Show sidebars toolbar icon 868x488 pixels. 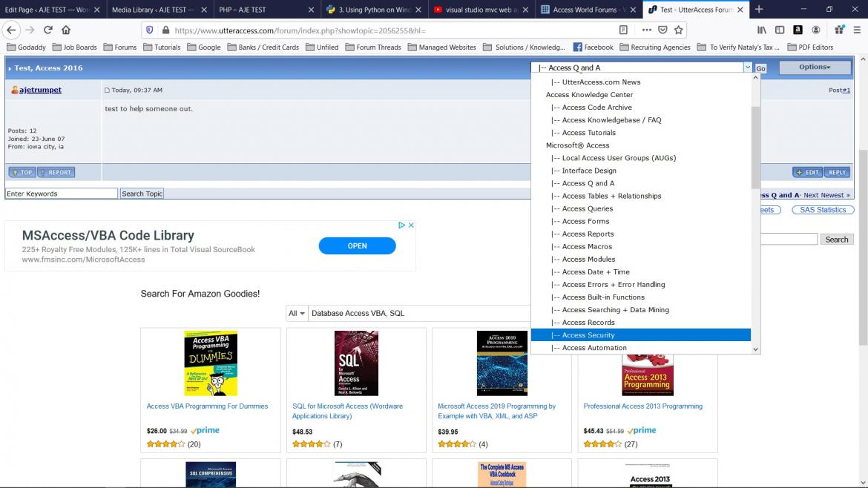click(780, 30)
